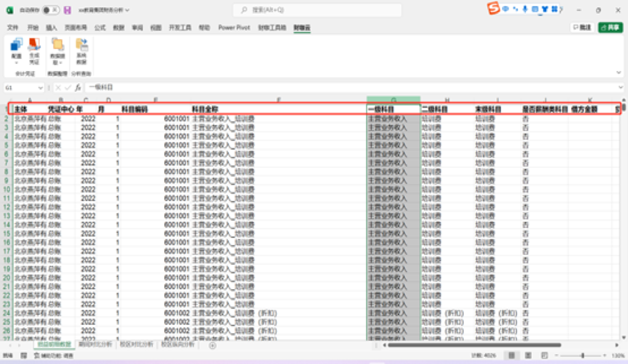Click the green Share button

[x=610, y=28]
